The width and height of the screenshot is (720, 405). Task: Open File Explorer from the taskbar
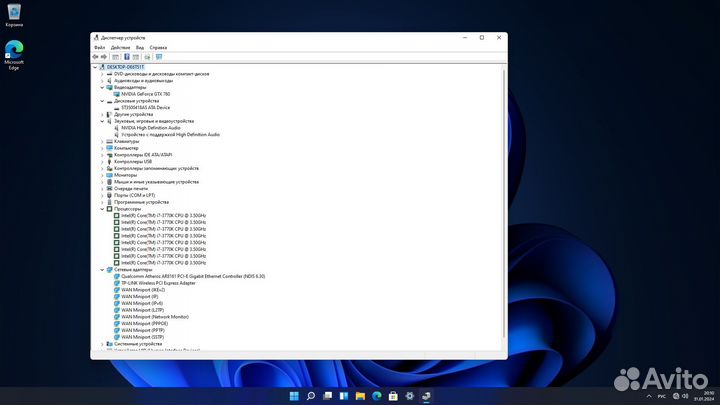(x=360, y=396)
